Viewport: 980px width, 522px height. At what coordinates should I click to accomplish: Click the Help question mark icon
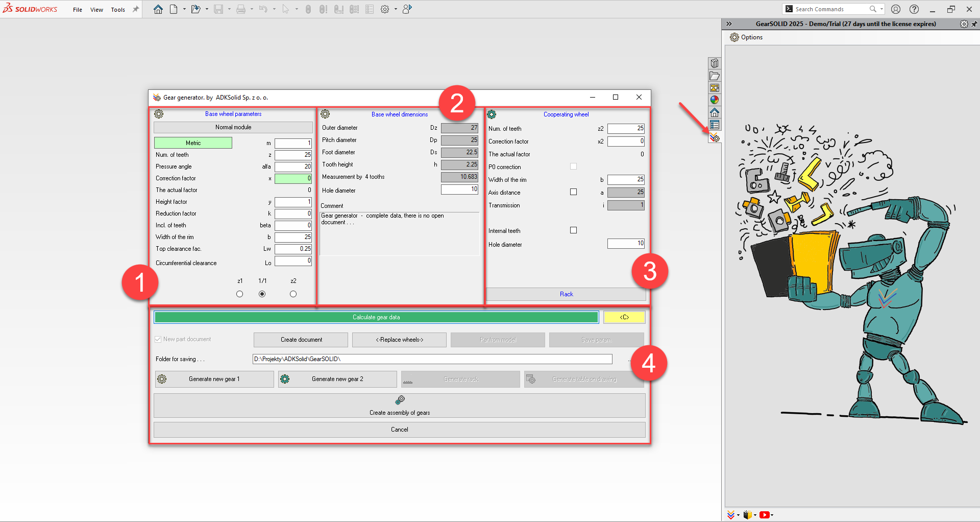point(914,9)
